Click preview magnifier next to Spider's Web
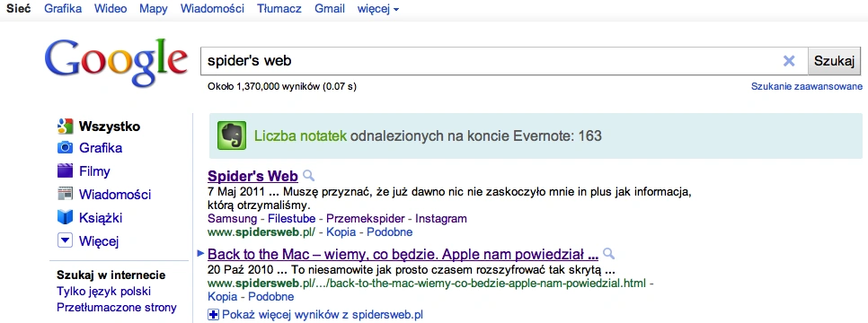Viewport: 868px width, 323px height. point(309,176)
